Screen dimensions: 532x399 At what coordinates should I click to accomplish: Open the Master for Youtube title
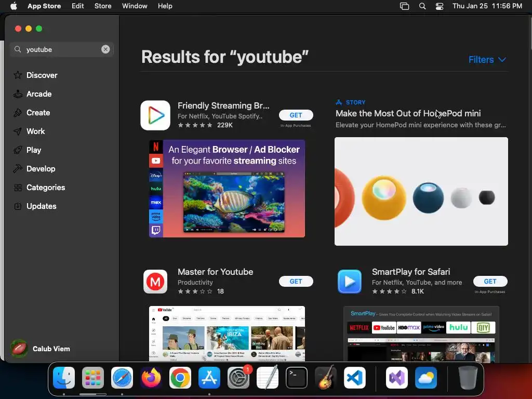(x=216, y=272)
